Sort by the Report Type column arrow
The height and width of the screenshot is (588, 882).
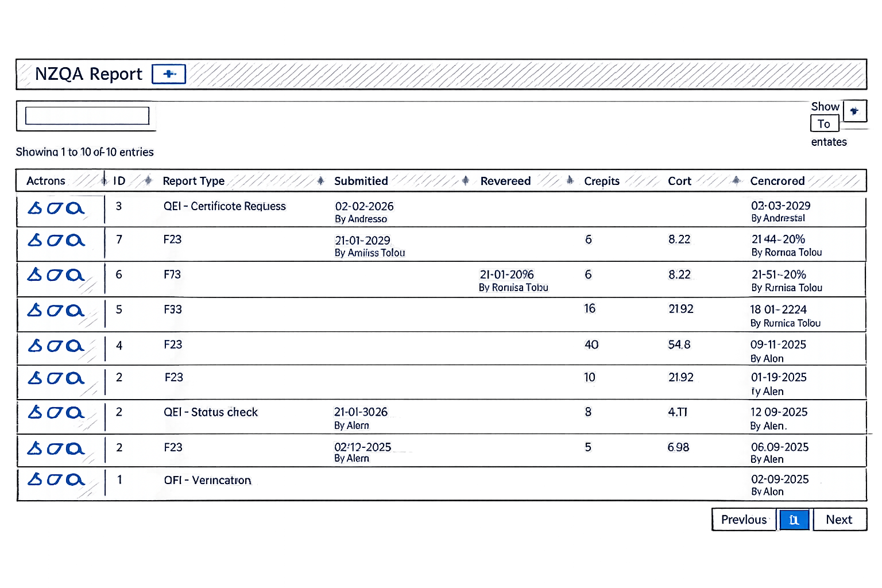(320, 180)
